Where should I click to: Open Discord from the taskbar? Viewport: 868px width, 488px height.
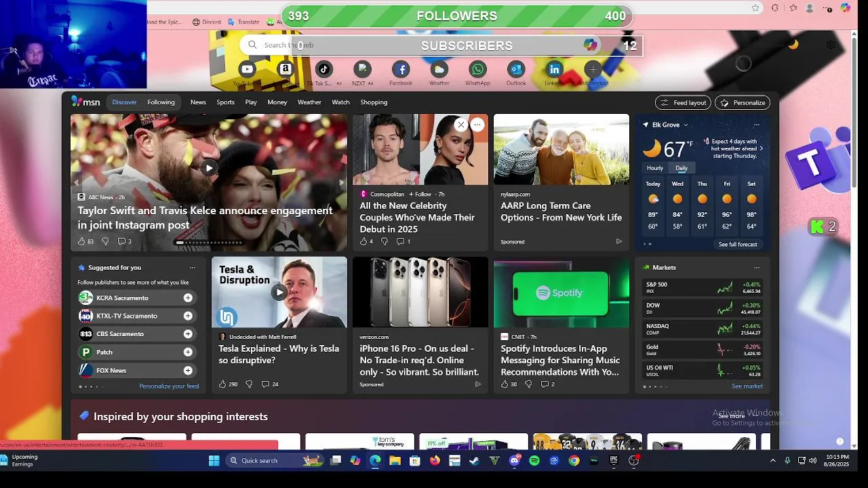pyautogui.click(x=515, y=461)
